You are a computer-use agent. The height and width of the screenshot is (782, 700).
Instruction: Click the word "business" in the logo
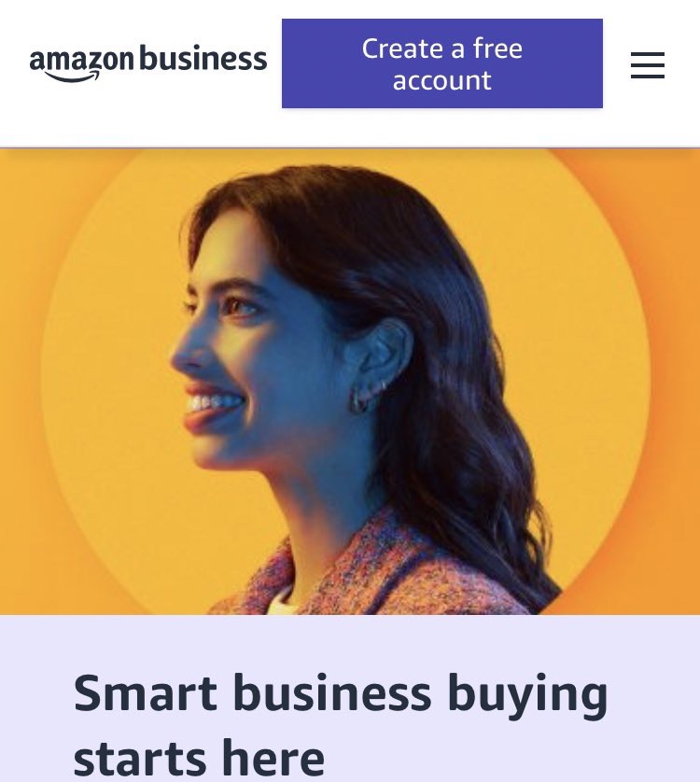(x=203, y=58)
